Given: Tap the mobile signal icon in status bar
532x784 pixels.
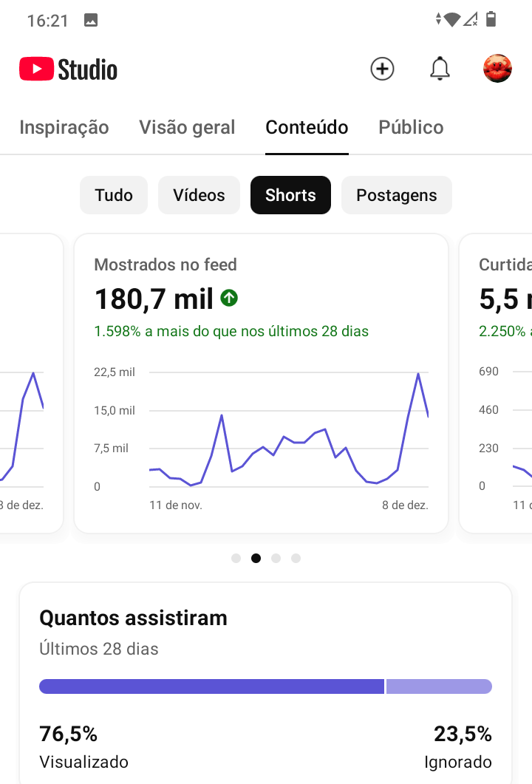Looking at the screenshot, I should 470,19.
